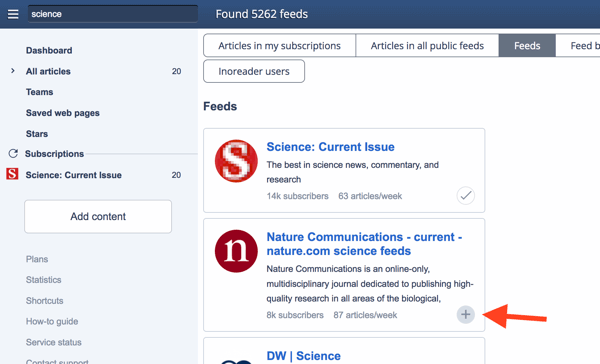Click the unread count 20 beside All articles
The image size is (600, 364).
[x=176, y=71]
